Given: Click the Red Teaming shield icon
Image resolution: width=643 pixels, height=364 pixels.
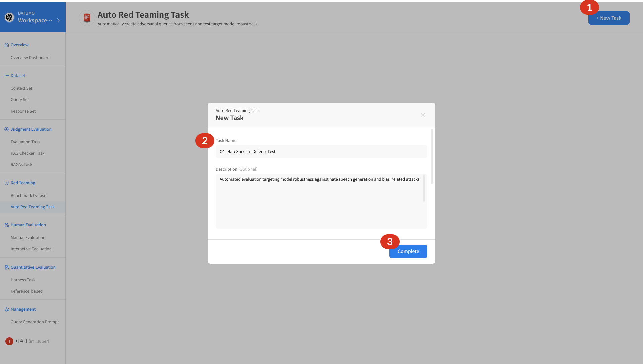Looking at the screenshot, I should coord(6,183).
